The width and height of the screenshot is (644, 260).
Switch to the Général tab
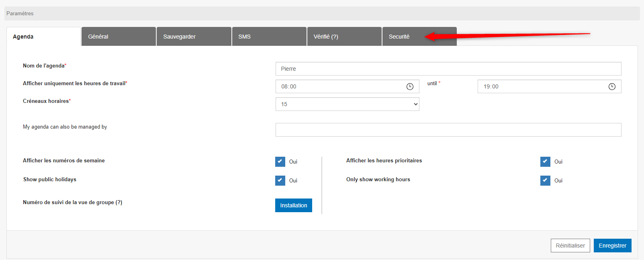[x=119, y=37]
